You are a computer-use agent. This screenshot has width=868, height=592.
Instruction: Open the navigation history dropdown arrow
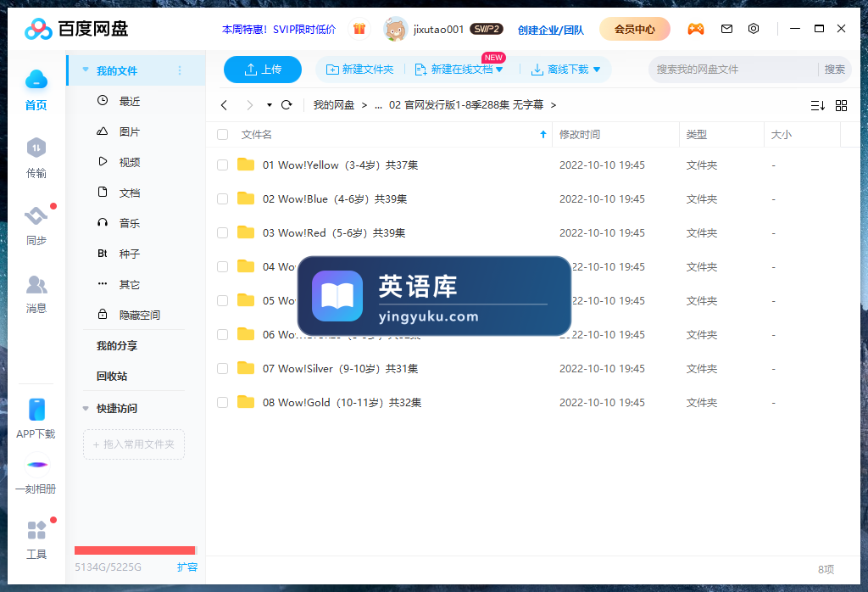pos(270,104)
